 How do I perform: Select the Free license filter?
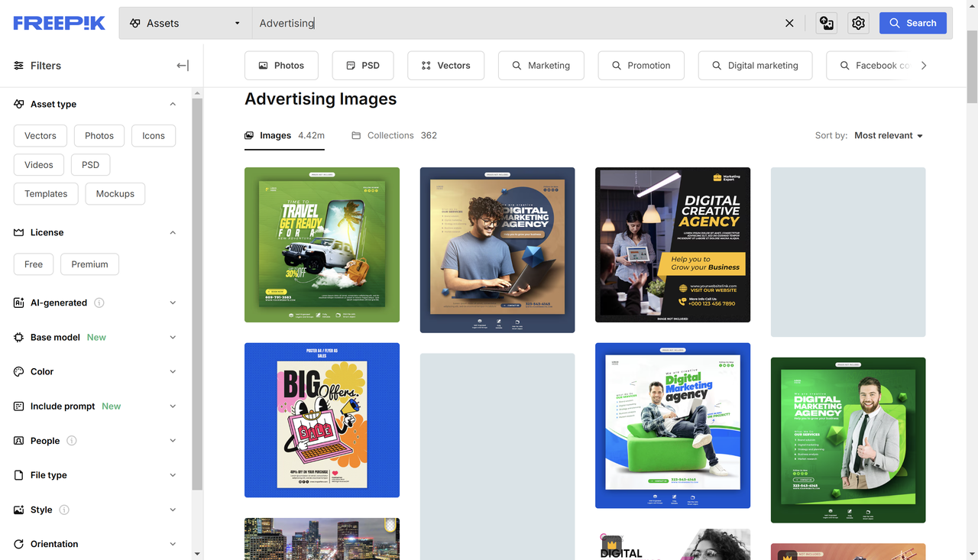pos(33,264)
